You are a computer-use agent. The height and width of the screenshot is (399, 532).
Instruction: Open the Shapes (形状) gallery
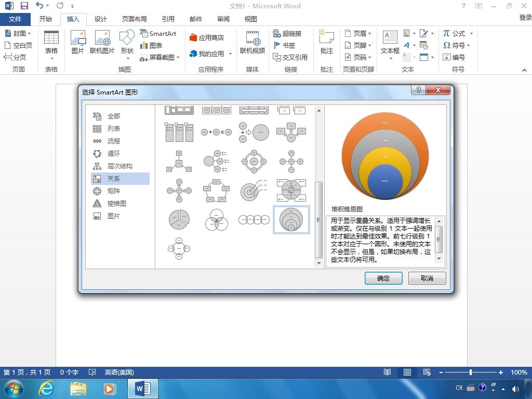coord(127,45)
